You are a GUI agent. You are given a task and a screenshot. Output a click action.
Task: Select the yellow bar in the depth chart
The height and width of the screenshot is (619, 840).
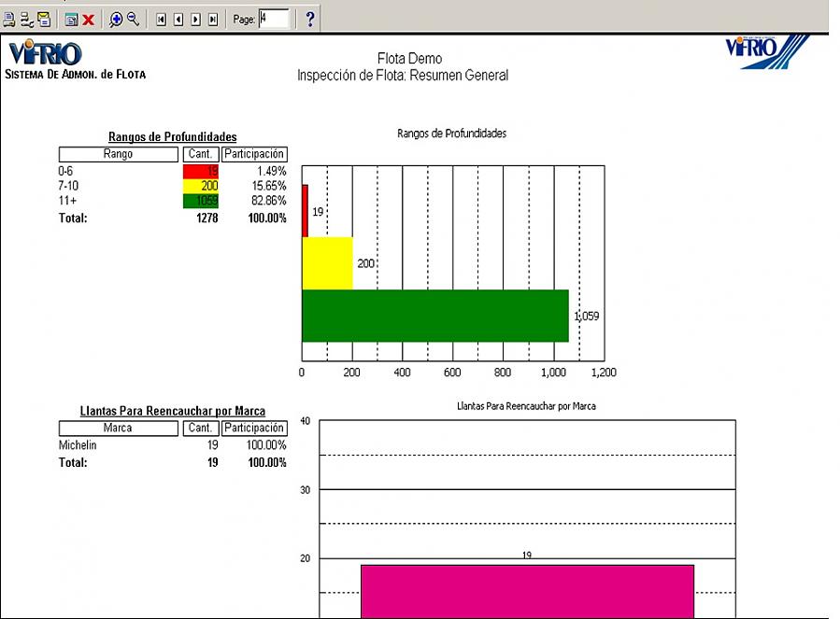coord(327,263)
